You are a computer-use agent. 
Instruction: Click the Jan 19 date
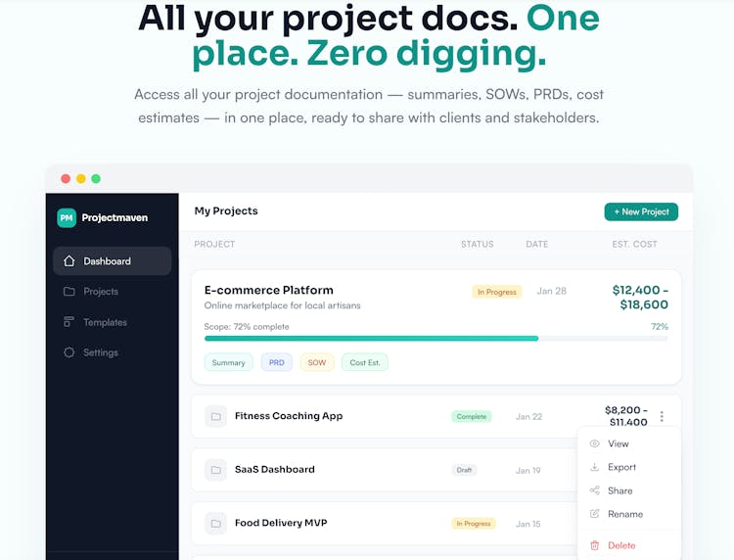(x=528, y=470)
